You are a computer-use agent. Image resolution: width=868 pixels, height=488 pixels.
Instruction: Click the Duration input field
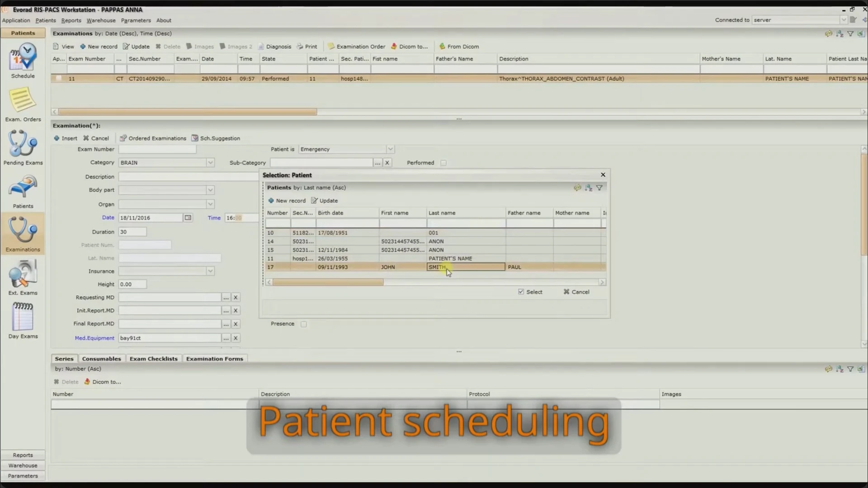(132, 232)
